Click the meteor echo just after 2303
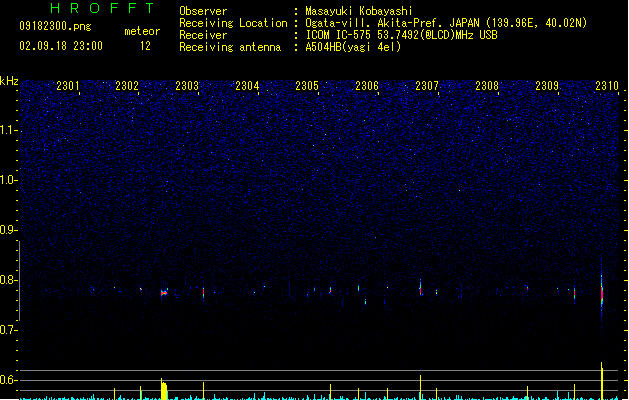629x400 pixels. (x=203, y=293)
